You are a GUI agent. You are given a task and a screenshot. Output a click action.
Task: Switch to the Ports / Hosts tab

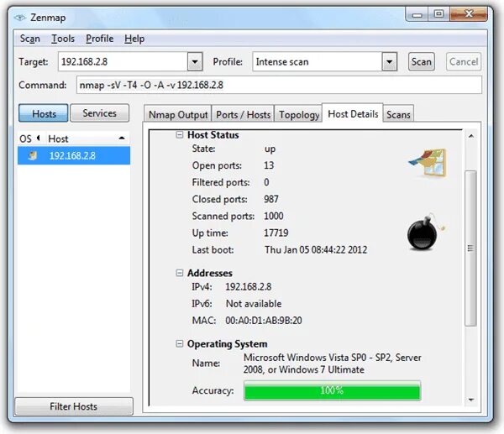point(243,115)
